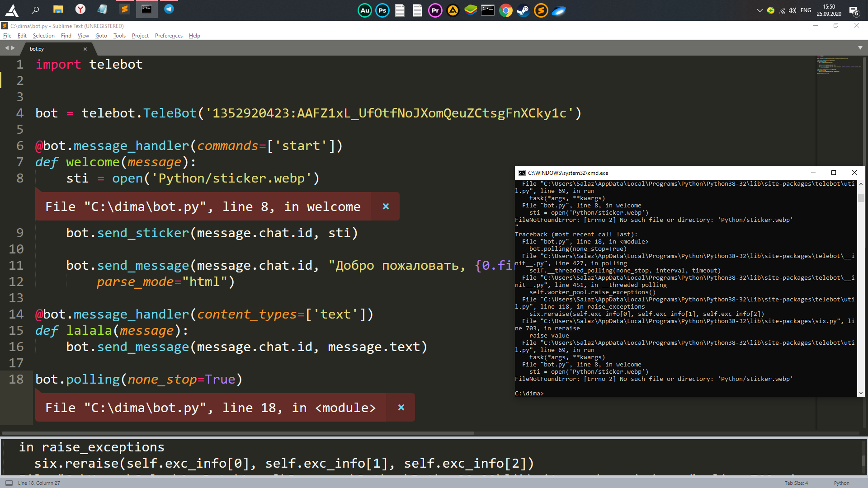The height and width of the screenshot is (488, 868).
Task: Open the second document icon in the dock
Action: (417, 10)
